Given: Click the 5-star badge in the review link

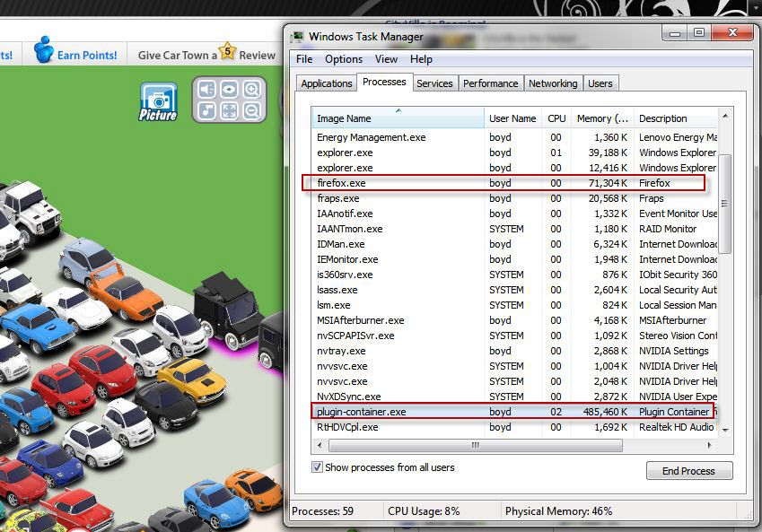Looking at the screenshot, I should point(227,50).
